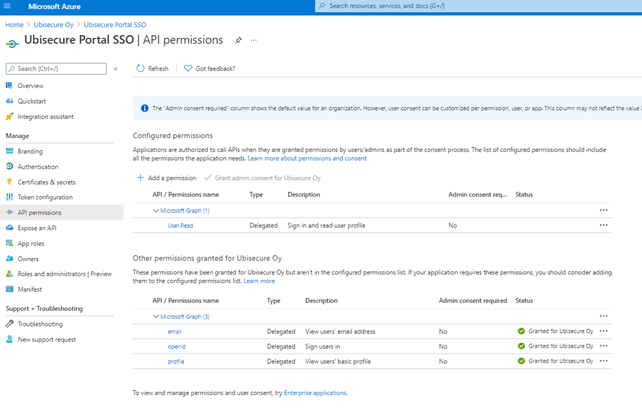
Task: Click the Quickstart cloud icon
Action: pyautogui.click(x=9, y=101)
